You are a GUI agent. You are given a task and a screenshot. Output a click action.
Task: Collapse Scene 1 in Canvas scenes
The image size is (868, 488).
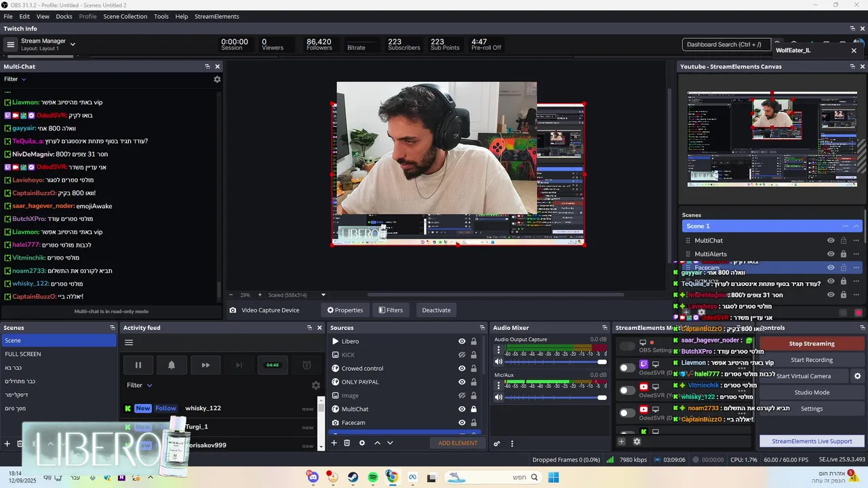(856, 226)
